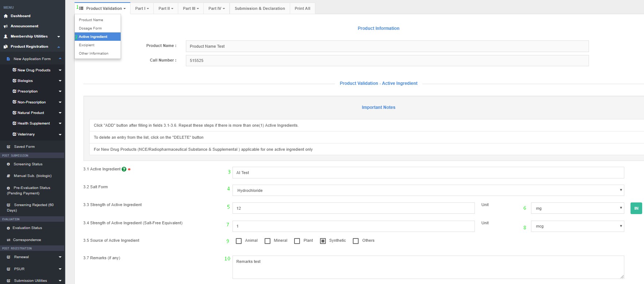The width and height of the screenshot is (644, 284).
Task: Click the green IN button
Action: [636, 208]
